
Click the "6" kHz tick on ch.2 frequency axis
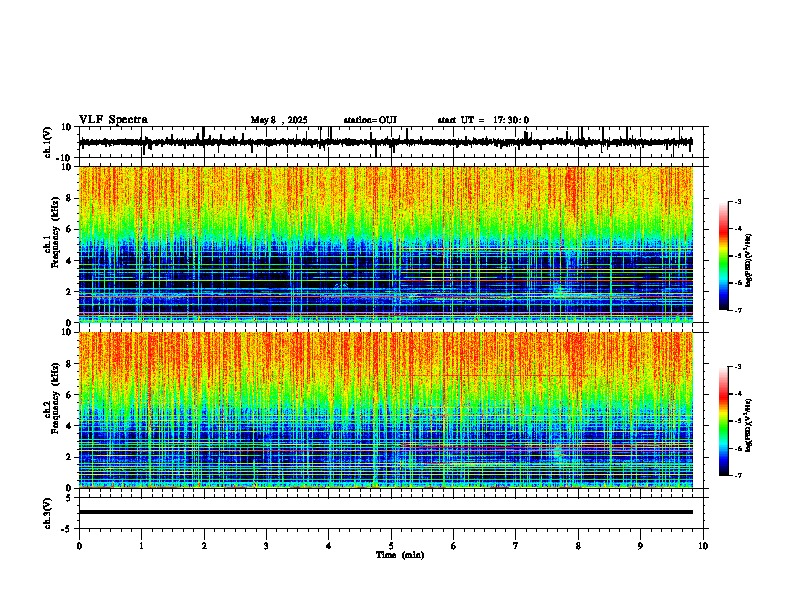(69, 395)
